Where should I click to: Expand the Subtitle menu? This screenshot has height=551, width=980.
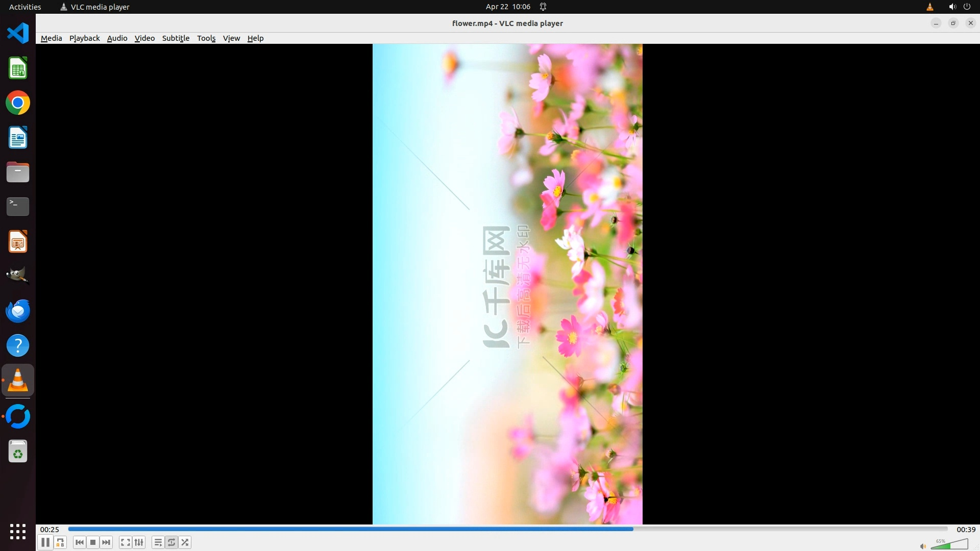[x=176, y=38]
